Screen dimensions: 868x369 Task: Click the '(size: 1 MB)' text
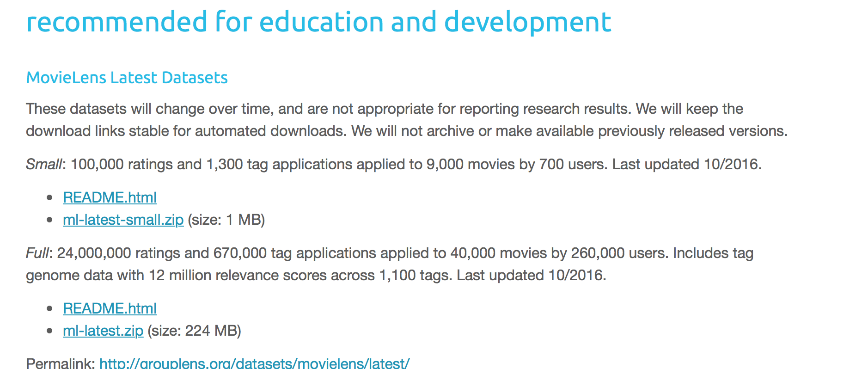pos(226,220)
